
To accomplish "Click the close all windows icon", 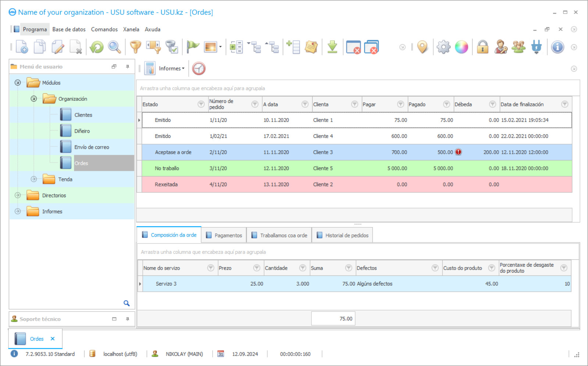I will (x=371, y=47).
